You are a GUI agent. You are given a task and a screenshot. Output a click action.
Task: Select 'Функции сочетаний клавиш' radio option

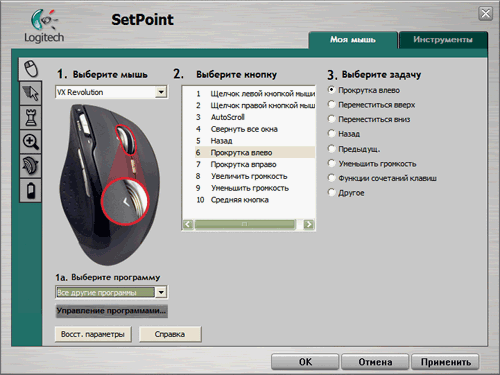pos(331,178)
